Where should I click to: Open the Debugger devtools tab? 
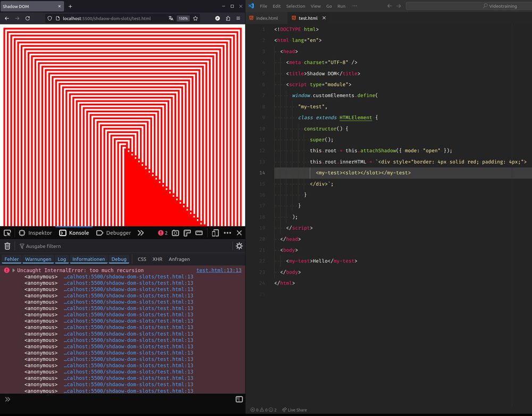tap(114, 233)
